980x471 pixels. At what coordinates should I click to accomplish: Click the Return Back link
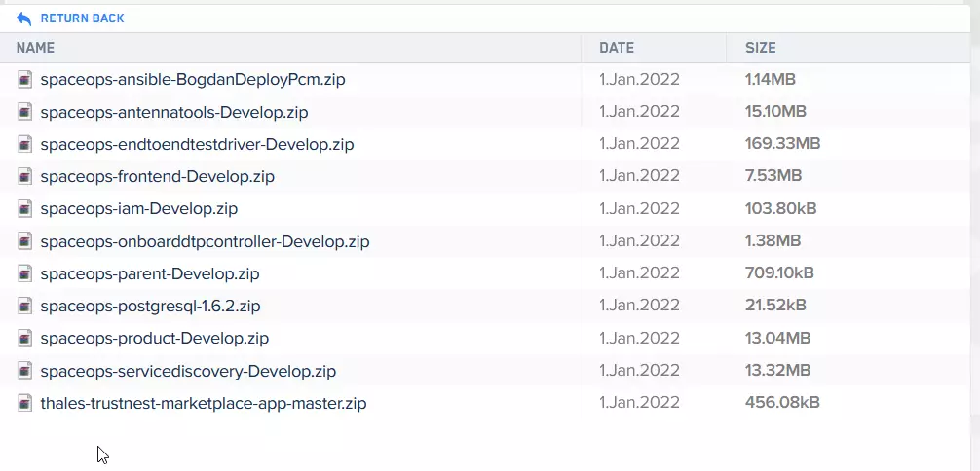[82, 18]
